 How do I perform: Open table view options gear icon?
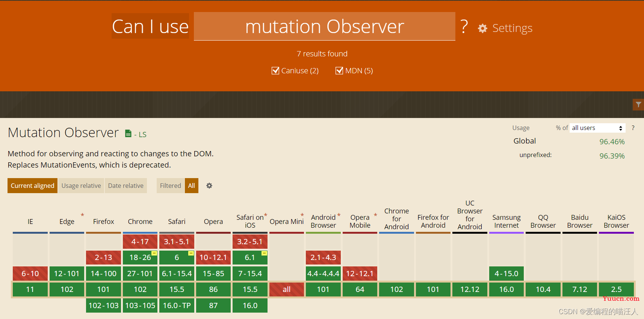pyautogui.click(x=209, y=186)
